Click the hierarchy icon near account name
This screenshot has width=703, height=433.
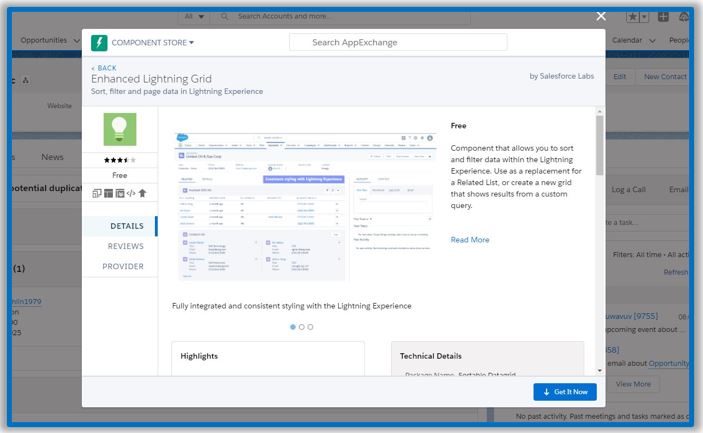(26, 81)
